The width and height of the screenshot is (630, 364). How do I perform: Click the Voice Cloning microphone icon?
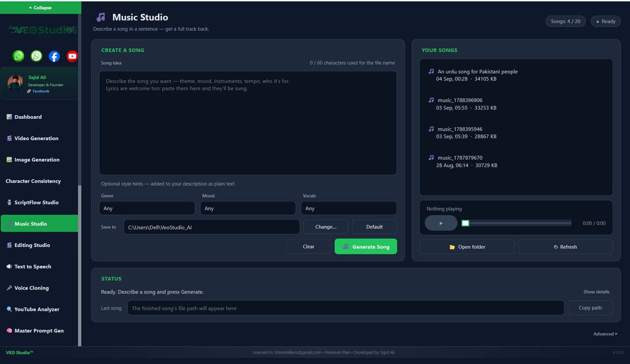point(9,288)
